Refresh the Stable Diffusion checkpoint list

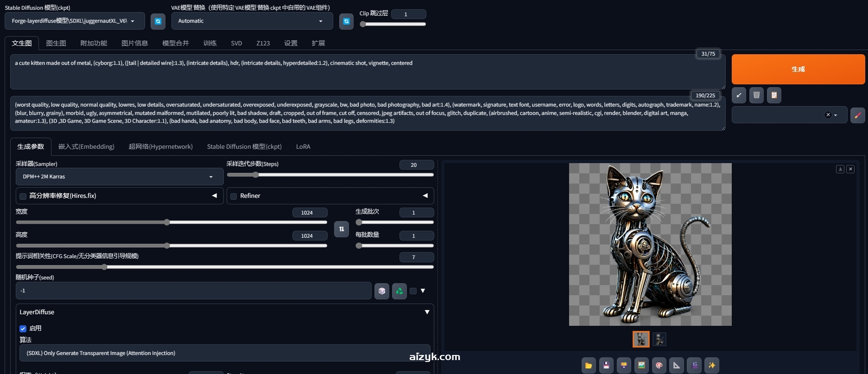[x=158, y=21]
